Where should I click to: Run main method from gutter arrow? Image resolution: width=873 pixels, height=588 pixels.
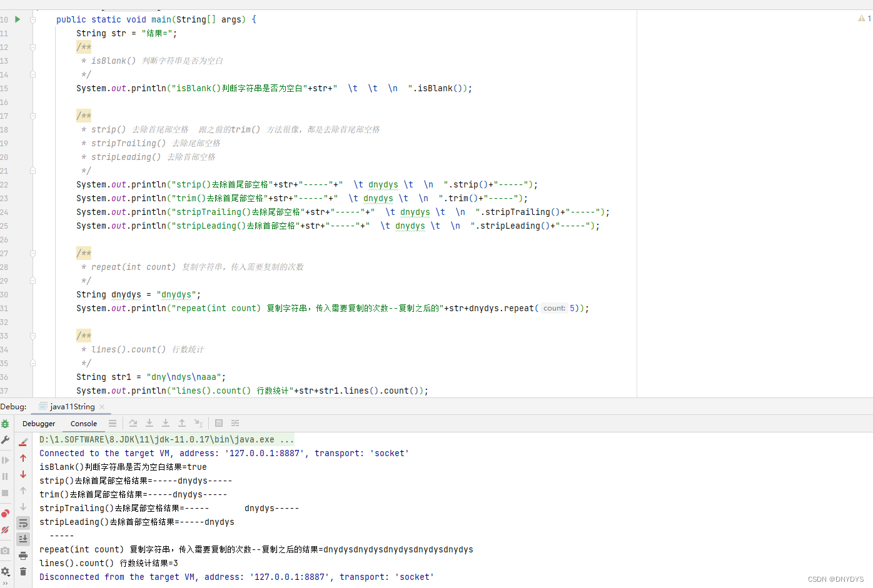pyautogui.click(x=18, y=19)
